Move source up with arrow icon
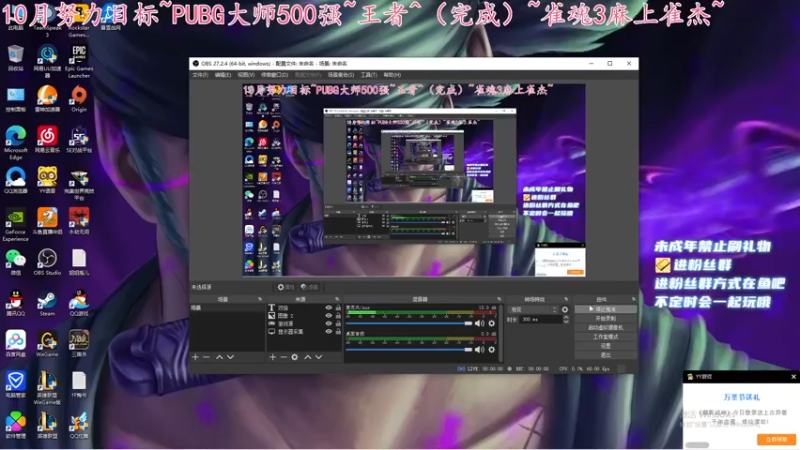 click(308, 357)
